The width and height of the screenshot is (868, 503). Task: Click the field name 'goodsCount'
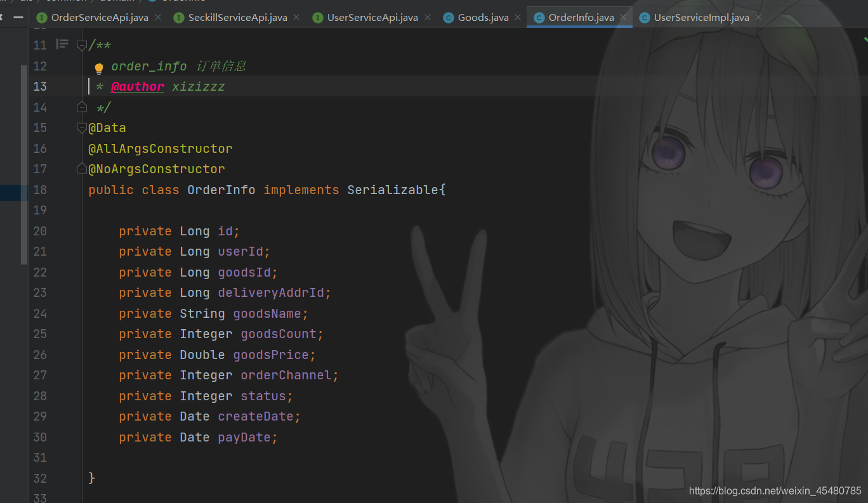tap(279, 334)
